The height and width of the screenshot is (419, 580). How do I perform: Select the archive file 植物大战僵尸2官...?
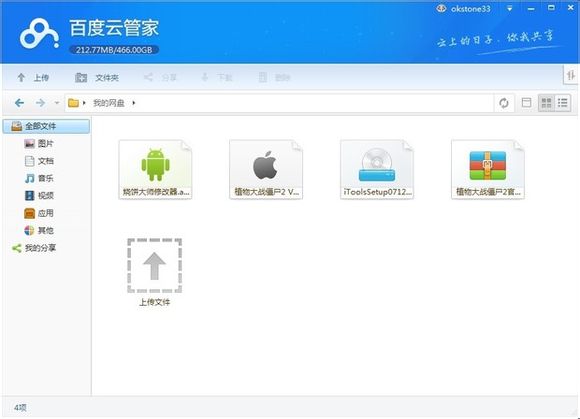488,169
